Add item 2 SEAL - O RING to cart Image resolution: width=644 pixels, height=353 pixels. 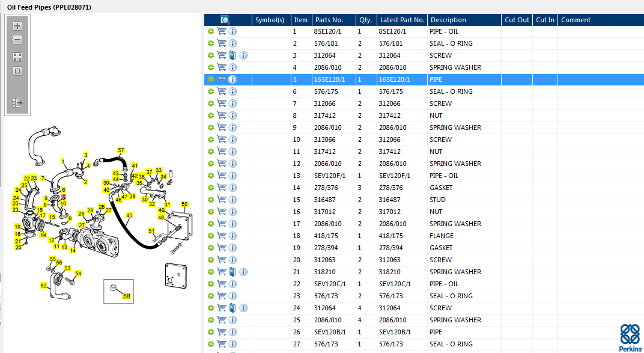coord(222,43)
